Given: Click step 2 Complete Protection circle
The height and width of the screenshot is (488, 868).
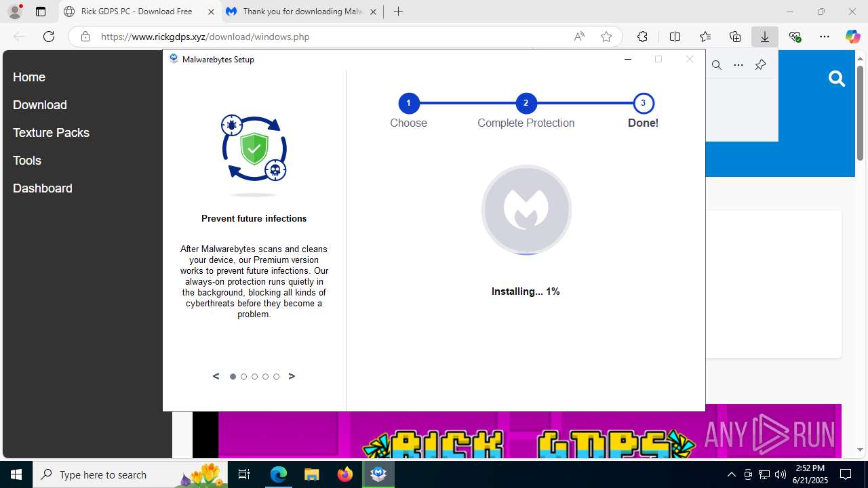Looking at the screenshot, I should pos(526,103).
